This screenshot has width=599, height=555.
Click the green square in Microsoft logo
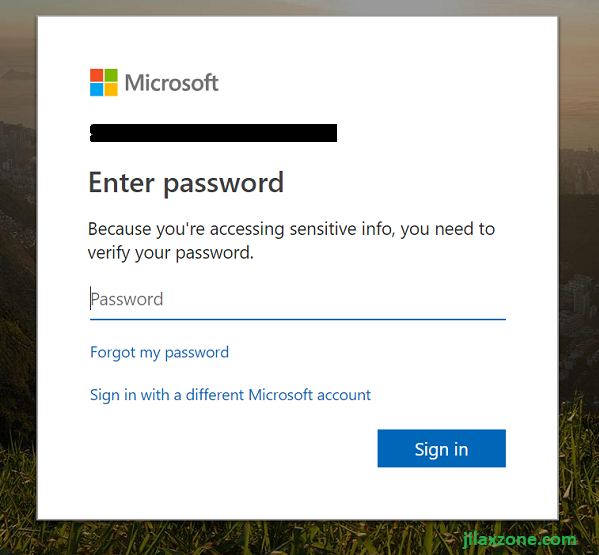[x=111, y=75]
